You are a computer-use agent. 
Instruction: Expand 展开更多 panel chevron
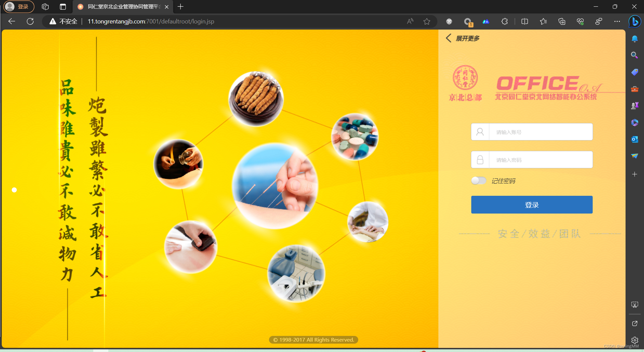[448, 38]
